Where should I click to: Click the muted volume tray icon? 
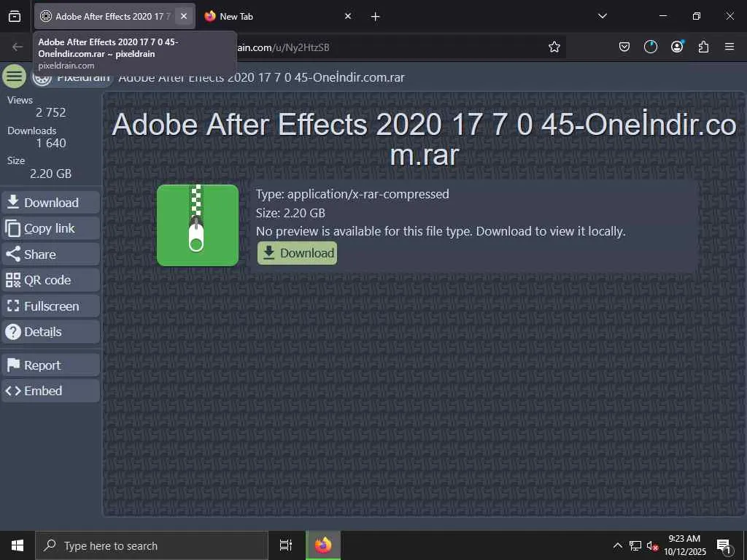pos(652,545)
